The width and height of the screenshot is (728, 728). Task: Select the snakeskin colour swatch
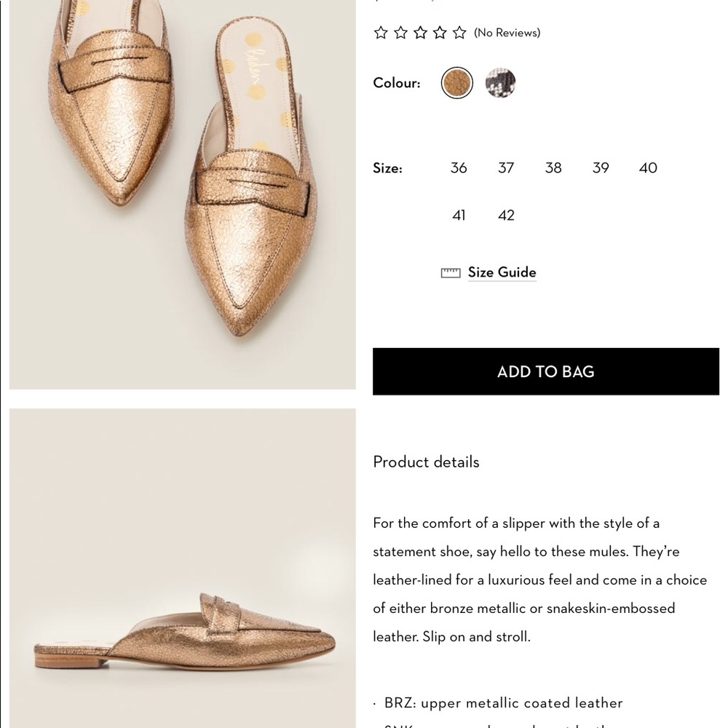click(500, 82)
